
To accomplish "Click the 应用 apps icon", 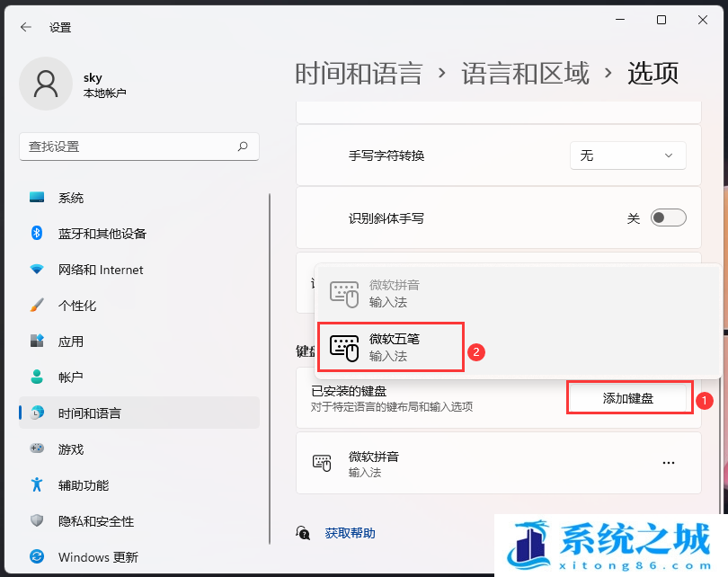I will (37, 341).
